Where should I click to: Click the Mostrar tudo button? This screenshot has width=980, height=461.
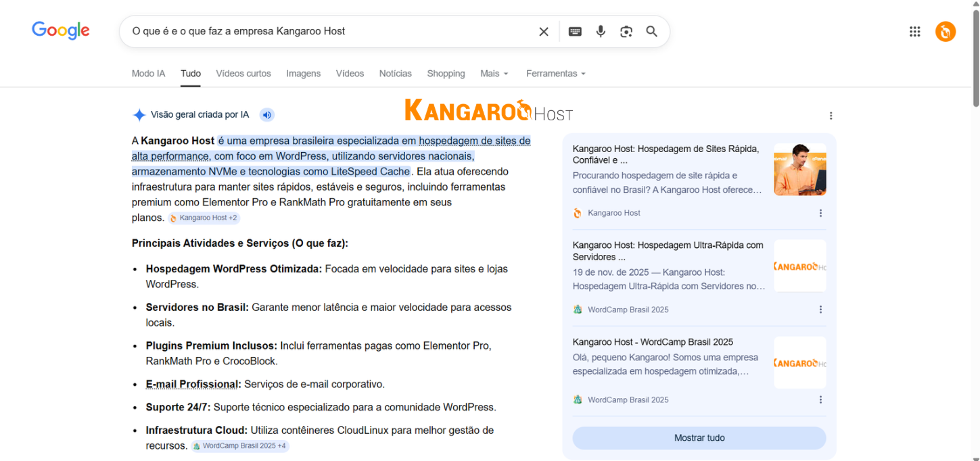(699, 438)
